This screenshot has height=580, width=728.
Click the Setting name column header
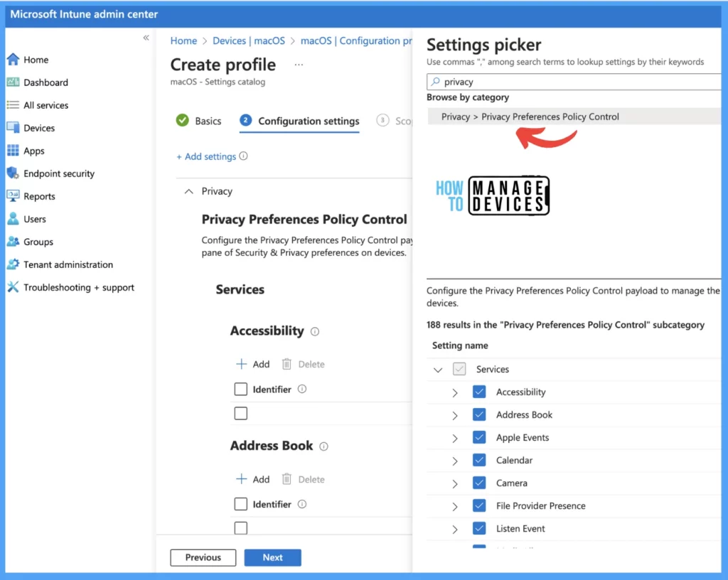click(x=460, y=345)
